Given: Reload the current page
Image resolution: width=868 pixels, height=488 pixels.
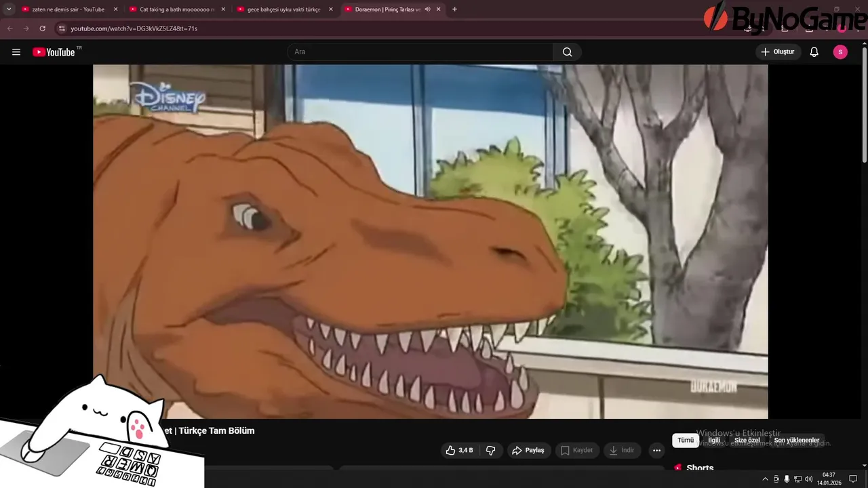Looking at the screenshot, I should (x=42, y=28).
